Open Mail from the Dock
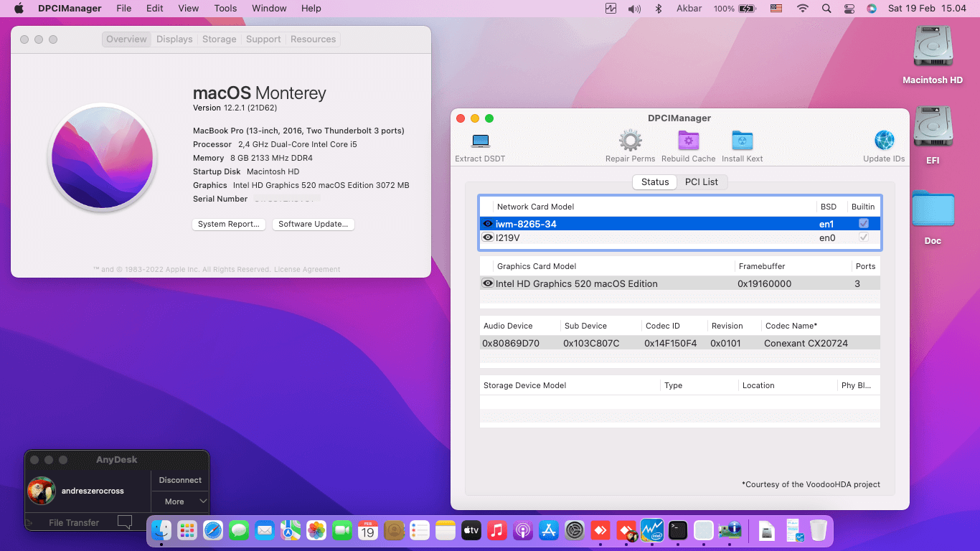Image resolution: width=980 pixels, height=551 pixels. pyautogui.click(x=265, y=530)
